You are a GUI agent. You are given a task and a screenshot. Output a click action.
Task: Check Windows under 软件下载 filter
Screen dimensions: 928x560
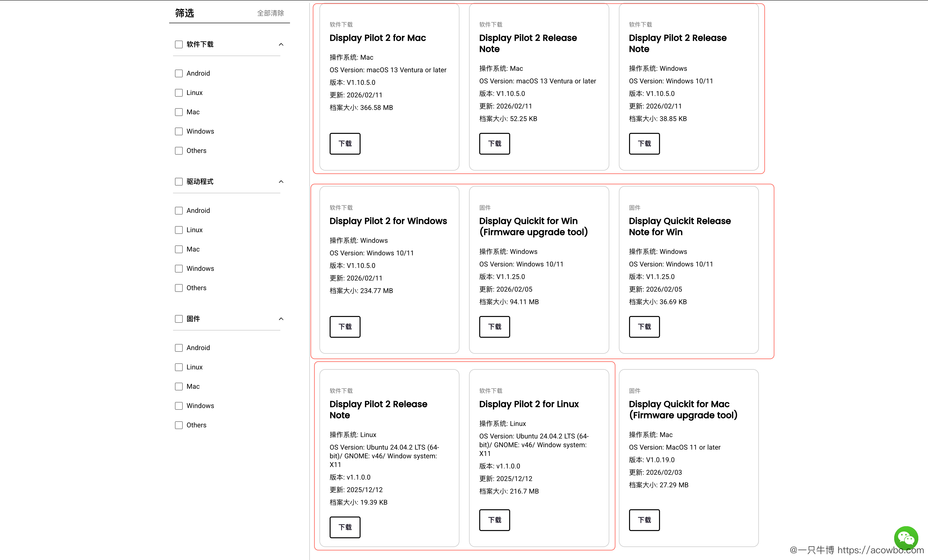click(179, 131)
